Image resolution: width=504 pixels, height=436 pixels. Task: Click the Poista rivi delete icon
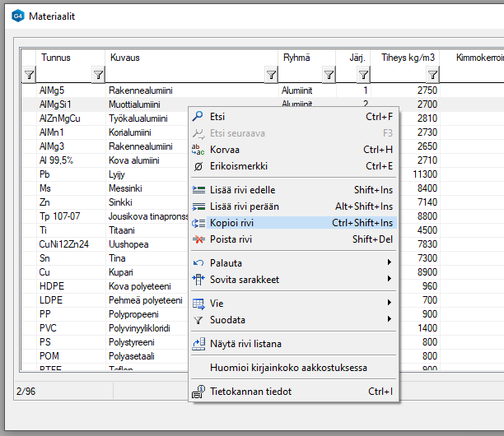click(198, 239)
